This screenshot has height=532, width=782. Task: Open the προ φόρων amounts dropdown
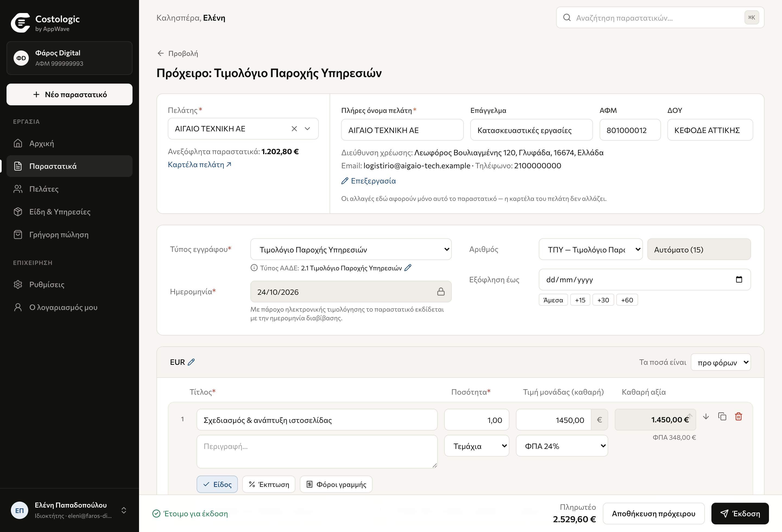click(x=721, y=362)
